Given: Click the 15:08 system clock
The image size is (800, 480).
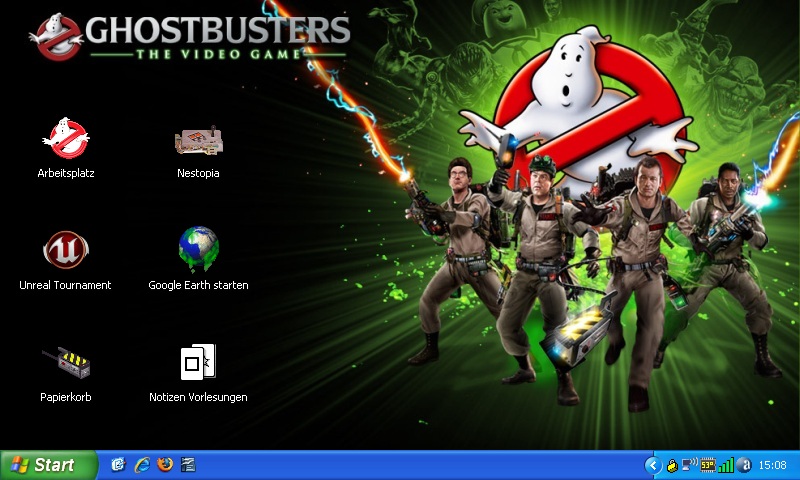Looking at the screenshot, I should tap(773, 465).
